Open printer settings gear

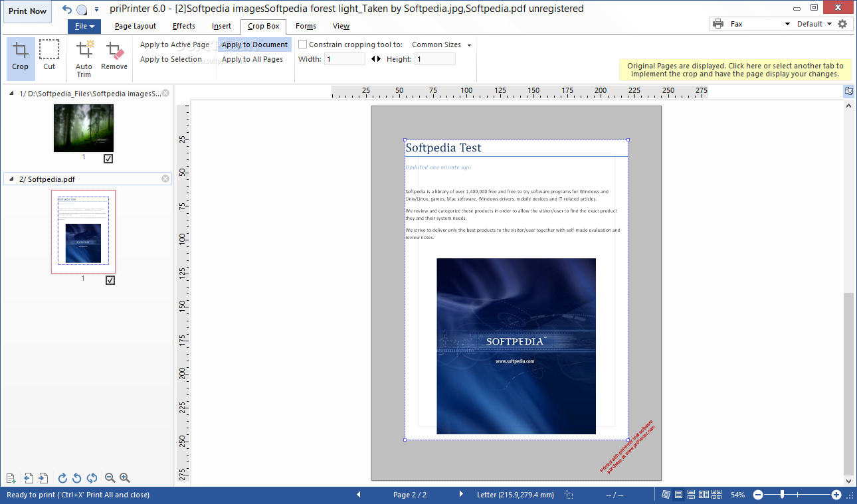[x=842, y=24]
